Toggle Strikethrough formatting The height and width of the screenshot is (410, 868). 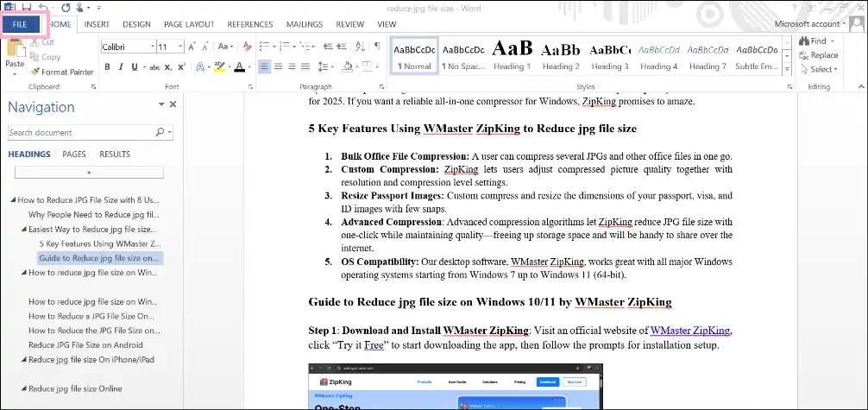pos(155,67)
